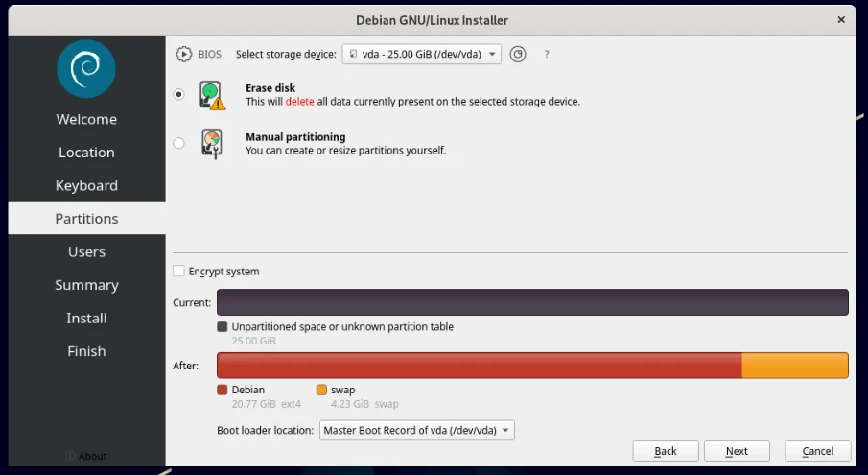Cancel the installation
This screenshot has height=475, width=868.
click(x=817, y=451)
